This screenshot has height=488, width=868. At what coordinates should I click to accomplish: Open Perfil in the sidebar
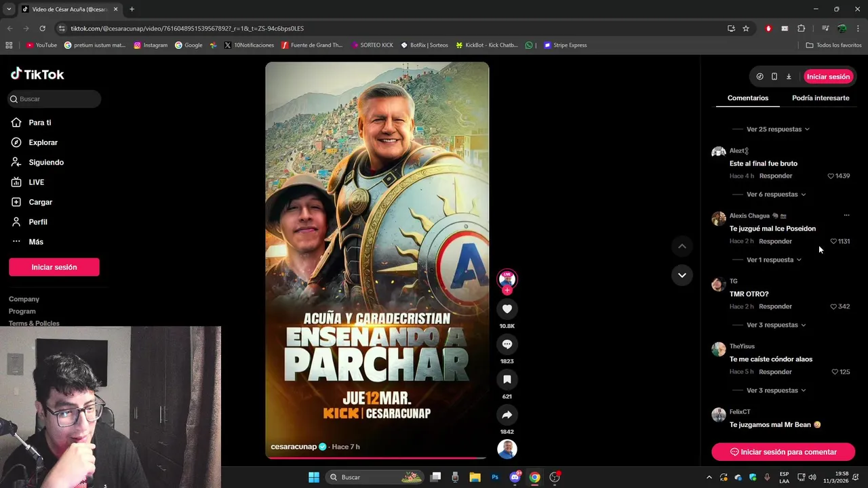click(x=28, y=222)
